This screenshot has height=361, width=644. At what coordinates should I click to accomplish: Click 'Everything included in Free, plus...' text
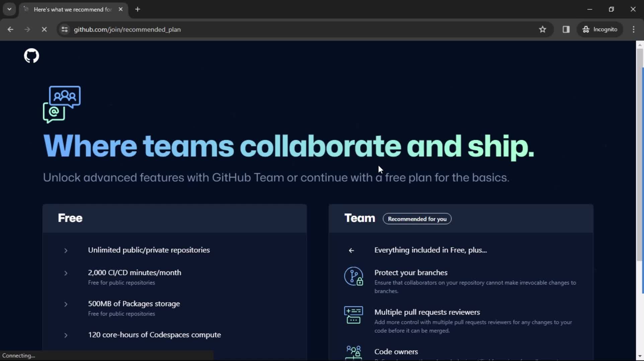coord(430,250)
